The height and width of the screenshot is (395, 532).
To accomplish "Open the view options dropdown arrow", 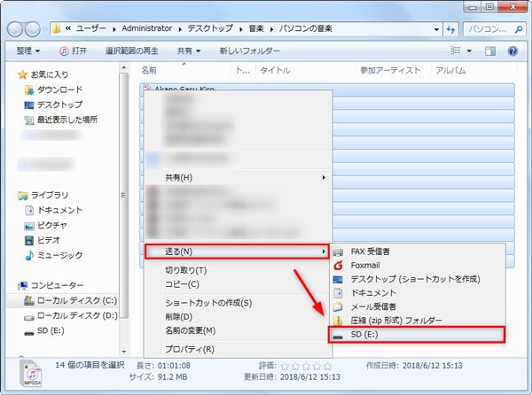I will (469, 51).
